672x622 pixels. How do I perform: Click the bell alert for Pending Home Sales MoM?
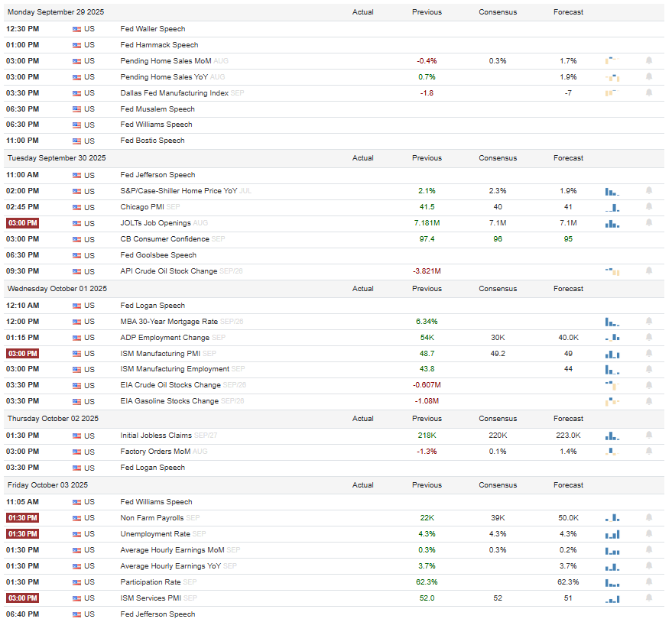click(x=649, y=61)
